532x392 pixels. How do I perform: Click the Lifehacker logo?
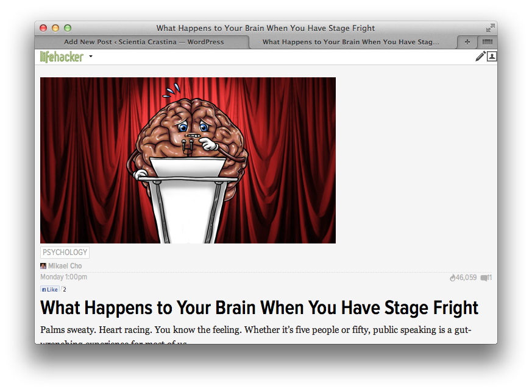[x=62, y=57]
